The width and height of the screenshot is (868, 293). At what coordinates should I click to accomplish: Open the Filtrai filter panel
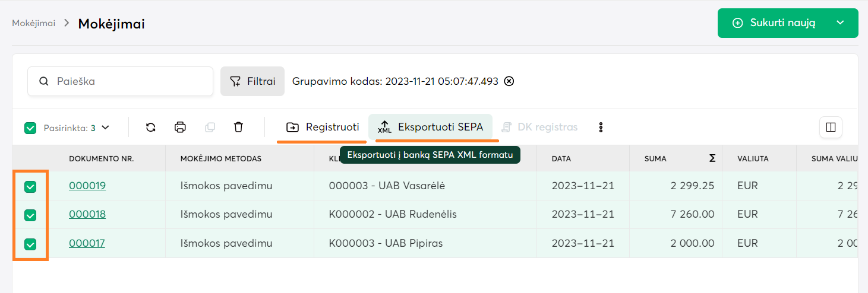(x=252, y=81)
